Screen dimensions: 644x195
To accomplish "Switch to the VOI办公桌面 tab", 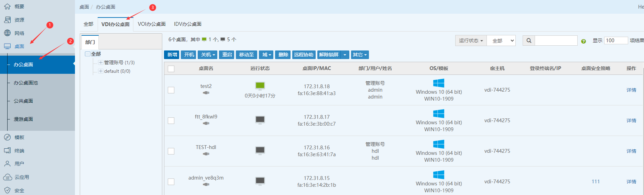I will point(152,24).
